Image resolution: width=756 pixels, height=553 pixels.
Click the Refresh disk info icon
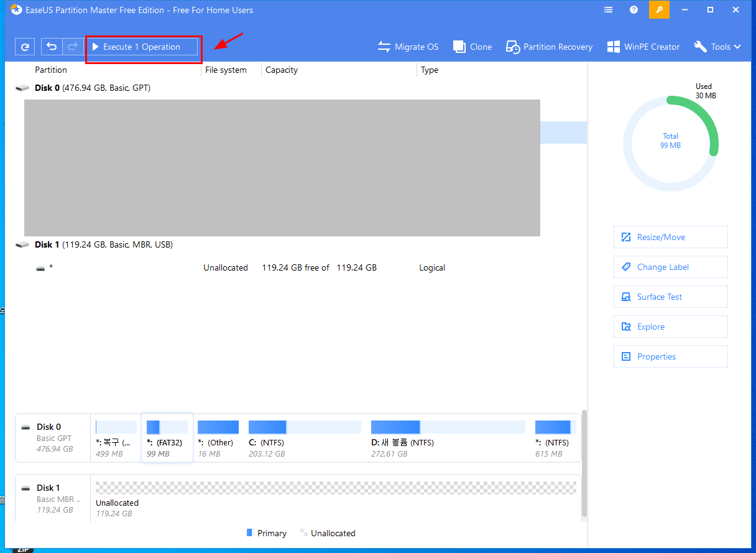tap(24, 47)
